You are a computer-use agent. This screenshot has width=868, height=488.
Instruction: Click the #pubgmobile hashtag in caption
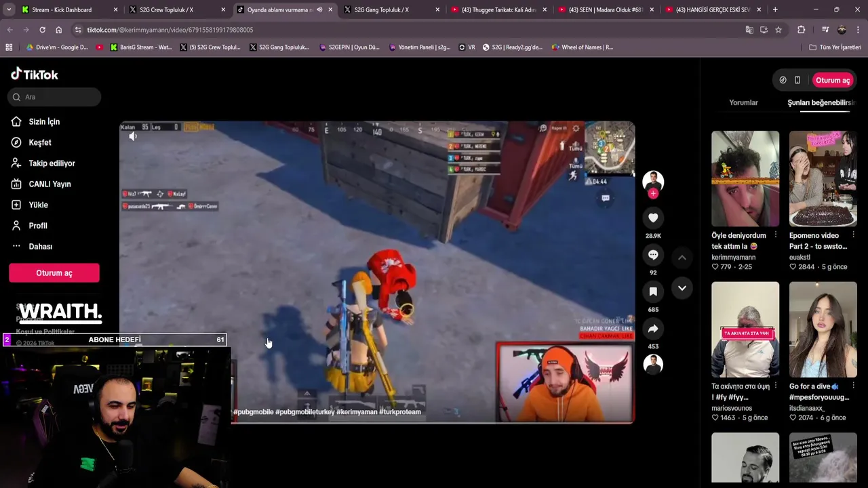pos(254,411)
